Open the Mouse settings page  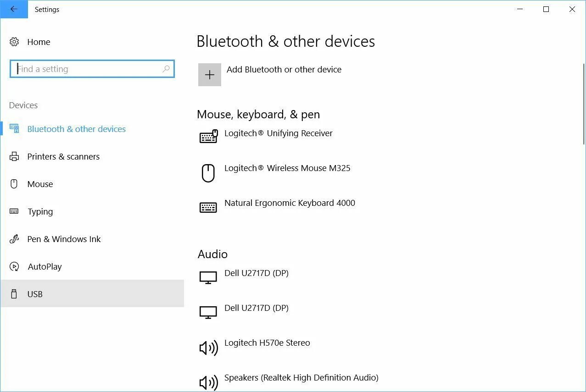pyautogui.click(x=40, y=184)
